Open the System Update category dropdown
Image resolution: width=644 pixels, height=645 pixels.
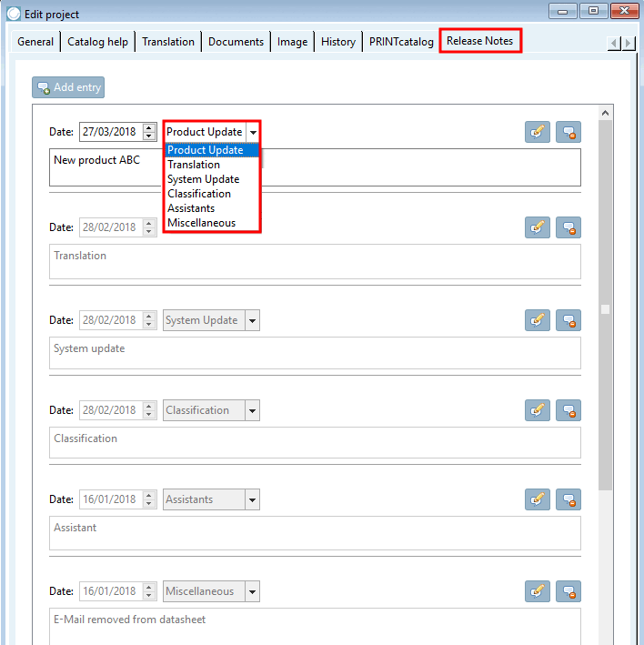coord(253,320)
